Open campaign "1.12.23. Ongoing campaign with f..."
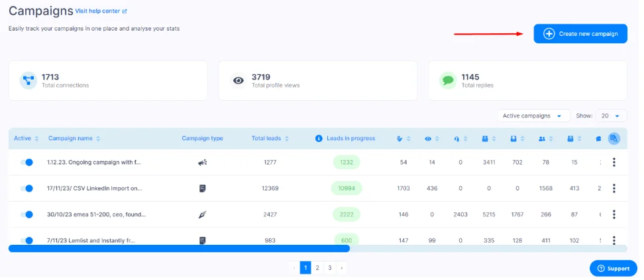The image size is (644, 280). (94, 163)
